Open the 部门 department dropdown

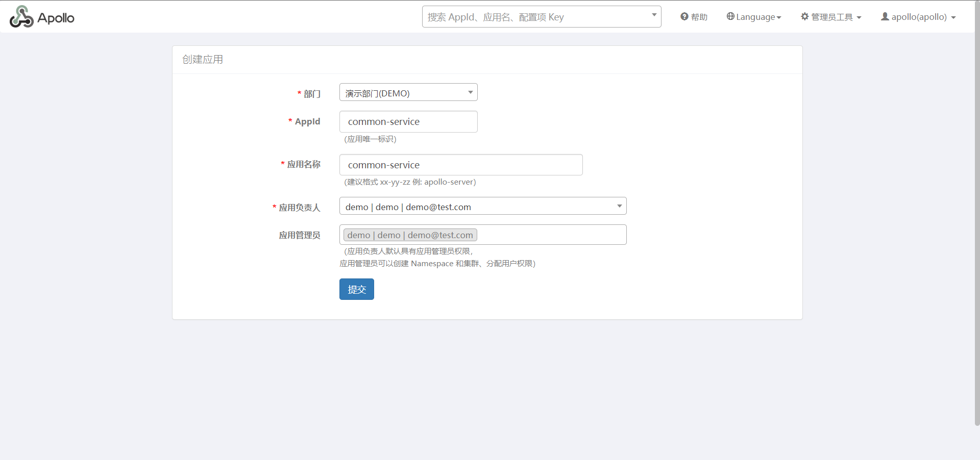tap(408, 92)
